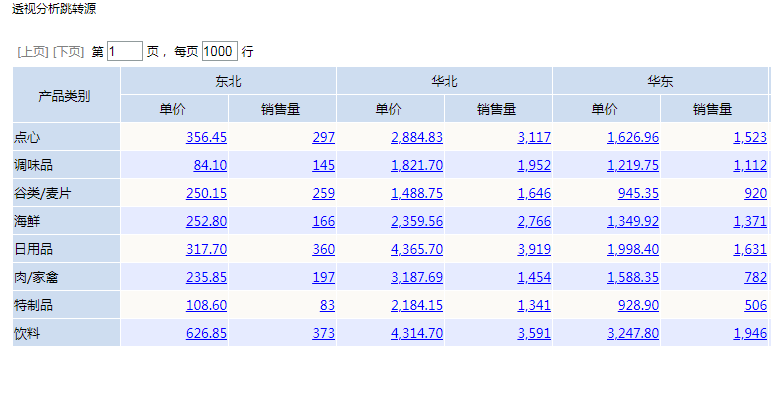Viewport: 771px width, 393px height.
Task: Open the 1,349.92 price link
Action: tap(633, 221)
